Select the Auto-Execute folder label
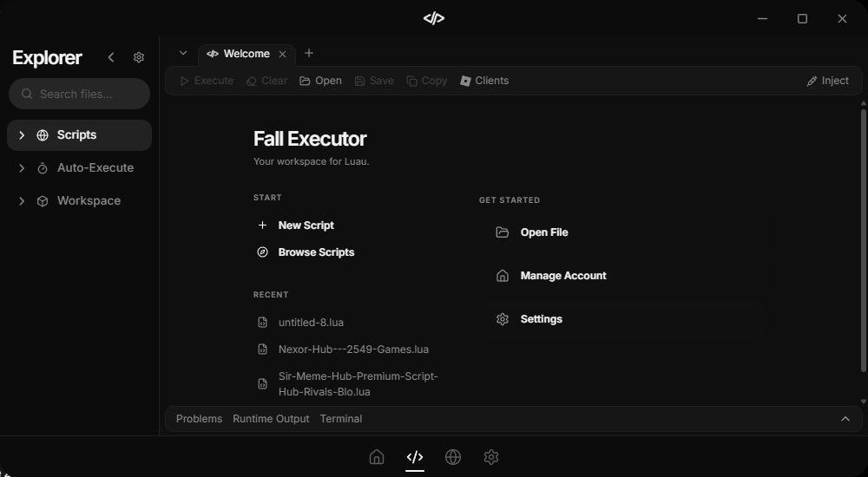 (x=95, y=167)
